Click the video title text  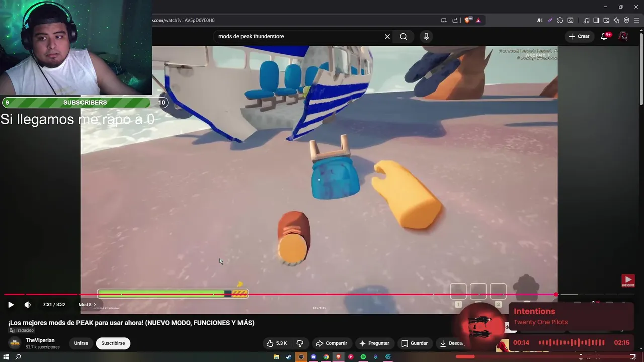click(131, 323)
